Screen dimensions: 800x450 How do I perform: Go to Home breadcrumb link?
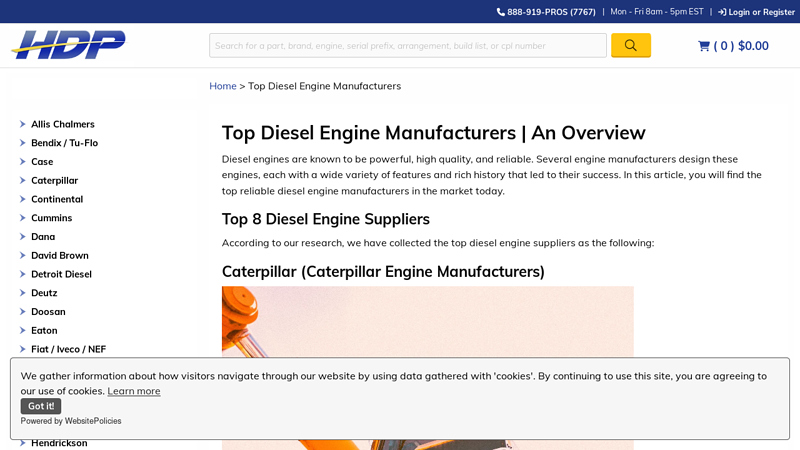(x=222, y=86)
